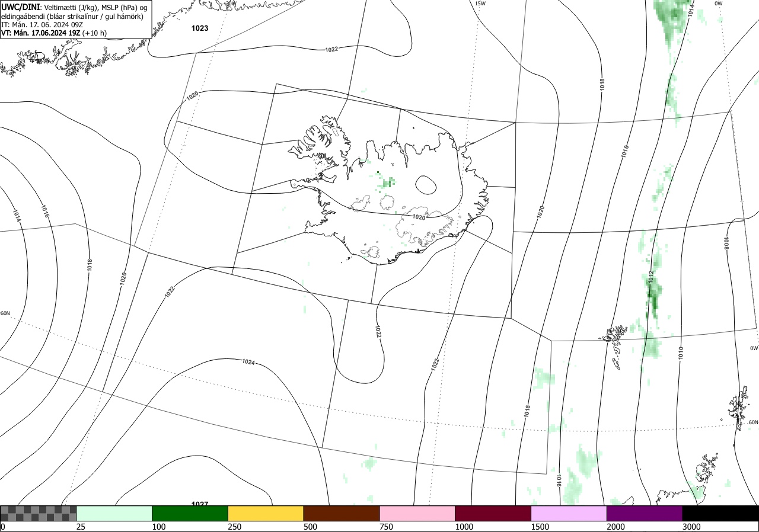The width and height of the screenshot is (759, 532).
Task: Select the yellow 250–500 legend swatch
Action: 266,513
